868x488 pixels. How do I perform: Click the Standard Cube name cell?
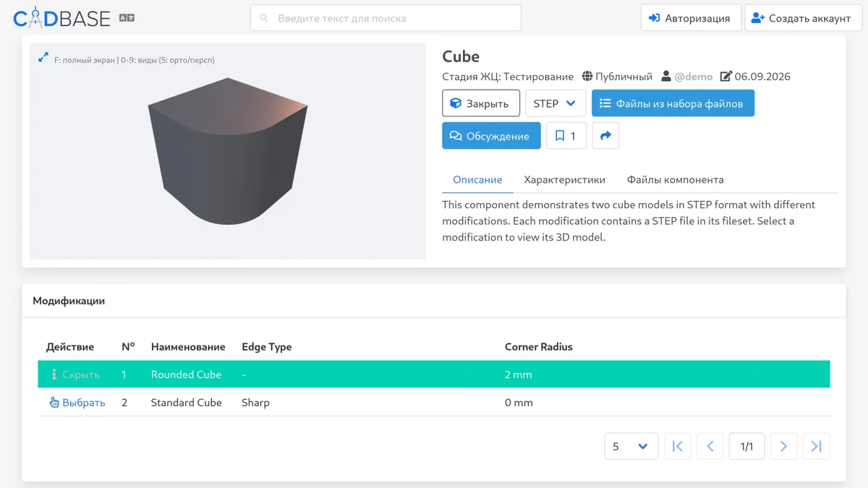(x=186, y=403)
